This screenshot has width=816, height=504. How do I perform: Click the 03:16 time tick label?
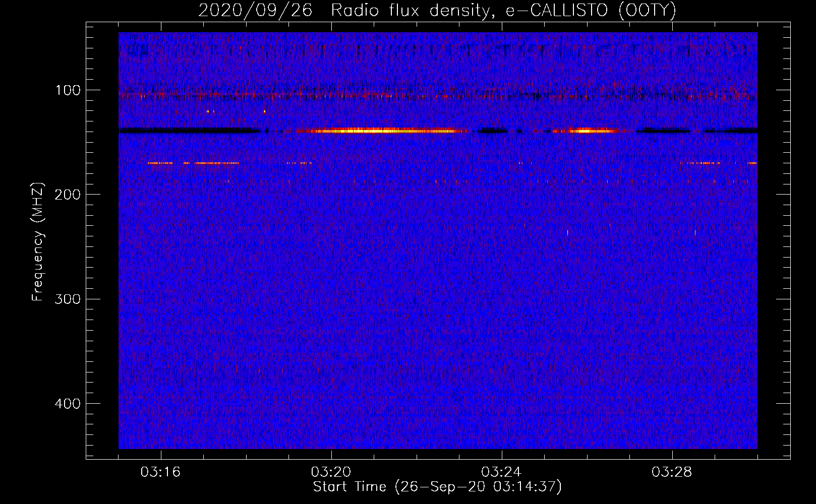pyautogui.click(x=160, y=472)
